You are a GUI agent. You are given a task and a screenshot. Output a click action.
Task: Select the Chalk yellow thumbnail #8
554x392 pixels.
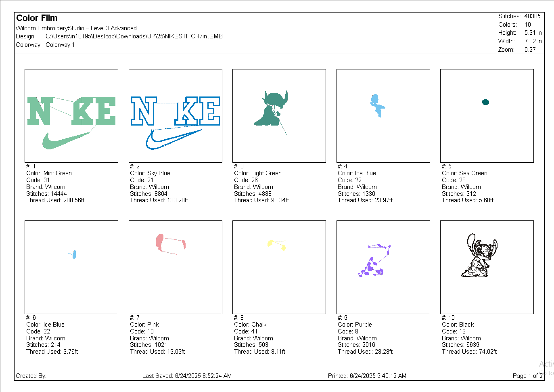pyautogui.click(x=279, y=267)
